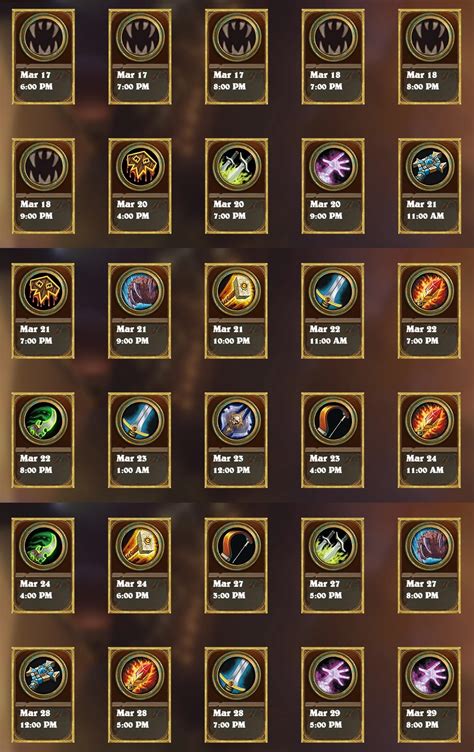The image size is (474, 752).
Task: Open the Mar 23 12:00 PM silver shield icon
Action: click(x=237, y=421)
